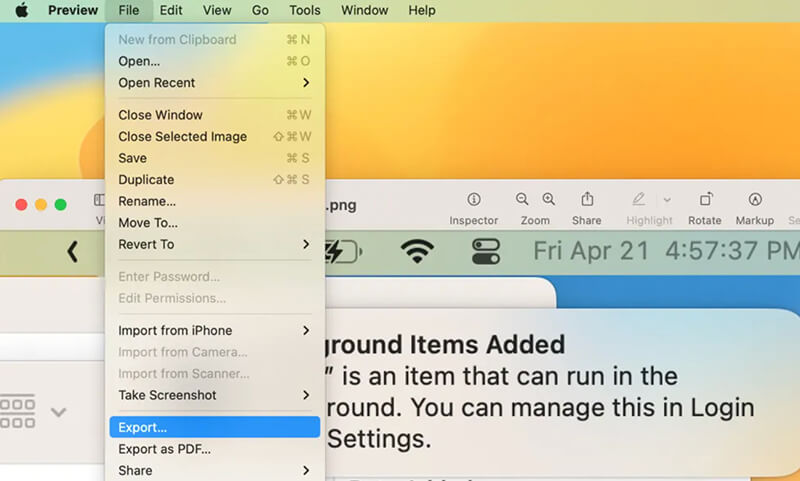Choose Duplicate in the File menu
800x481 pixels.
215,180
